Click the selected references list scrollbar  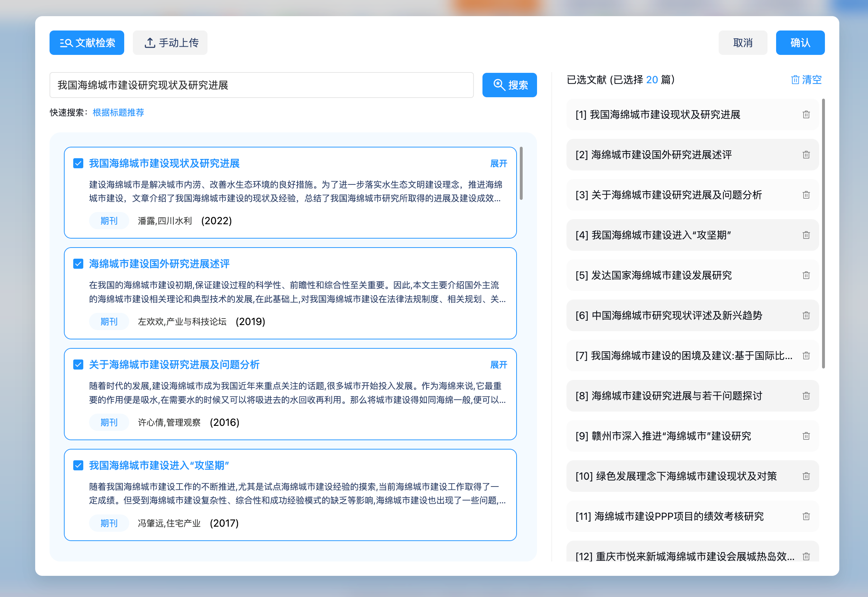[823, 233]
